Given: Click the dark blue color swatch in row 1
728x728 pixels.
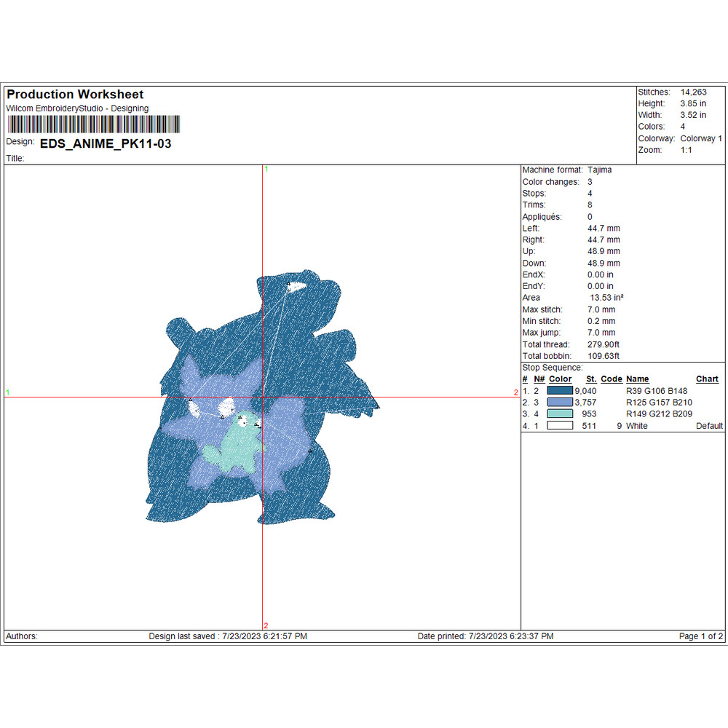Looking at the screenshot, I should (x=560, y=391).
